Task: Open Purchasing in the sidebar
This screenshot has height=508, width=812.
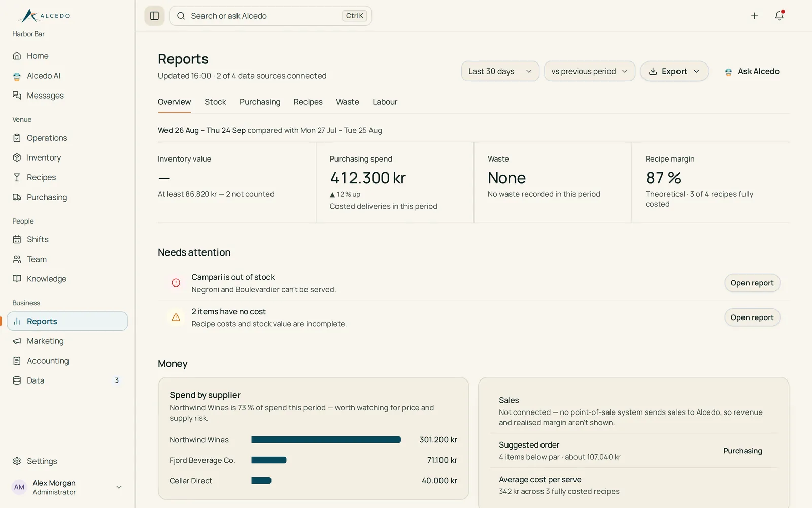Action: point(67,197)
